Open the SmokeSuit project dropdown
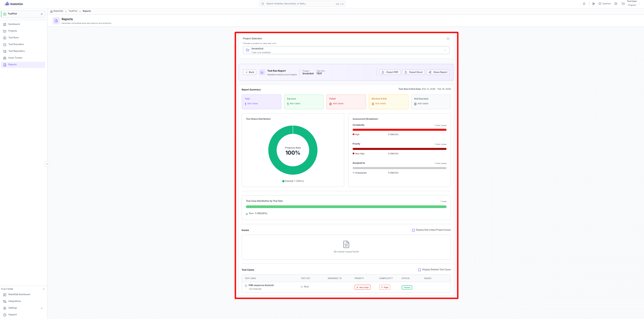The image size is (644, 319). coord(346,50)
